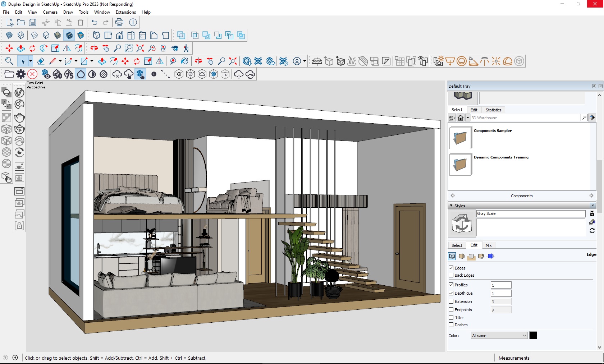
Task: Update style with changes
Action: coord(592,231)
